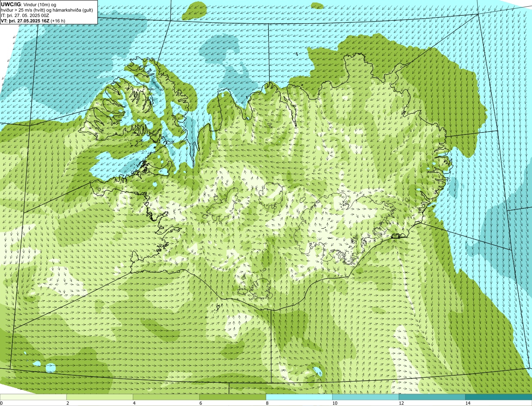Click the 10–12 m/s cyan legend segment
Screen dimensions: 532x406
(366, 397)
